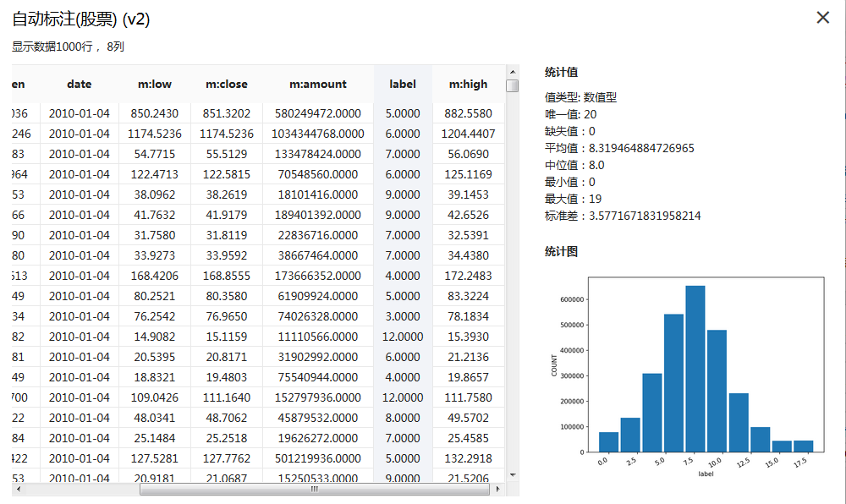Click the m:low value 127.5281

click(154, 458)
